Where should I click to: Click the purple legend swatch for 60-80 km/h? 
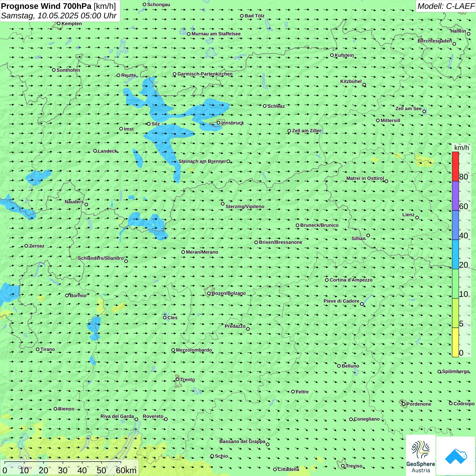(x=455, y=196)
